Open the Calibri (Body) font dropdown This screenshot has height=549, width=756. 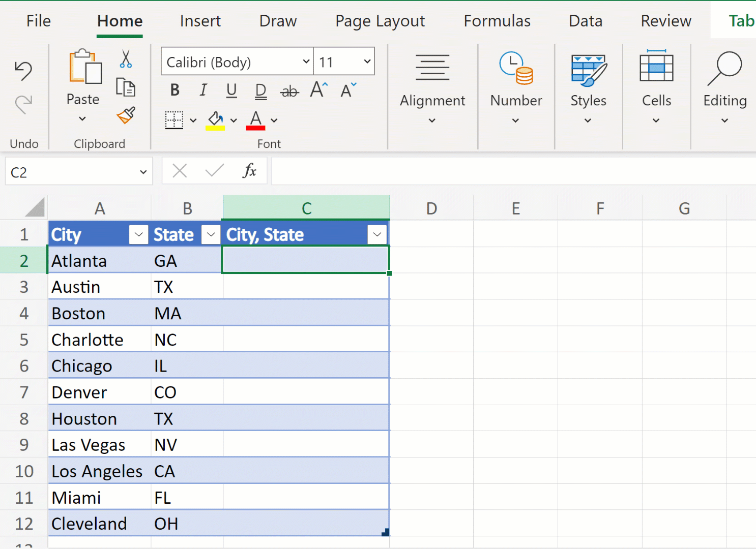[x=306, y=62]
